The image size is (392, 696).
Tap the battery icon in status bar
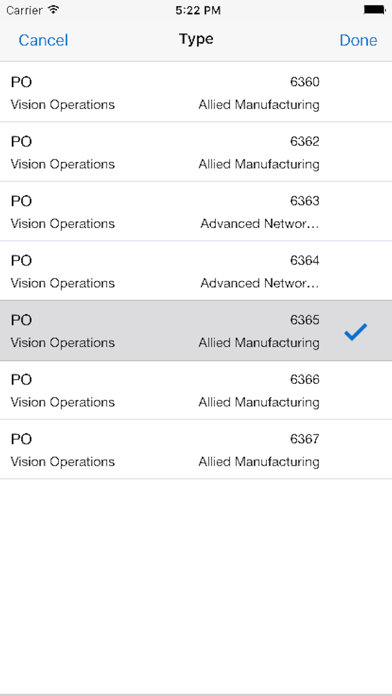click(375, 10)
